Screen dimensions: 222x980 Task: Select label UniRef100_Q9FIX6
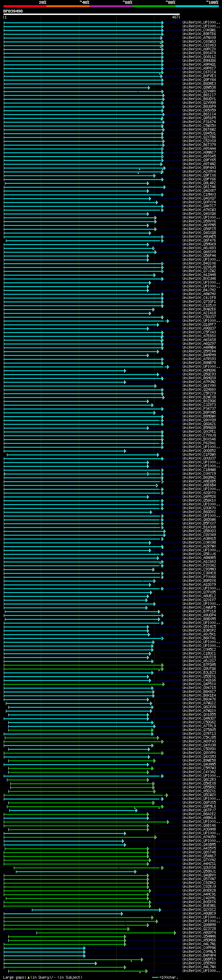(x=199, y=175)
